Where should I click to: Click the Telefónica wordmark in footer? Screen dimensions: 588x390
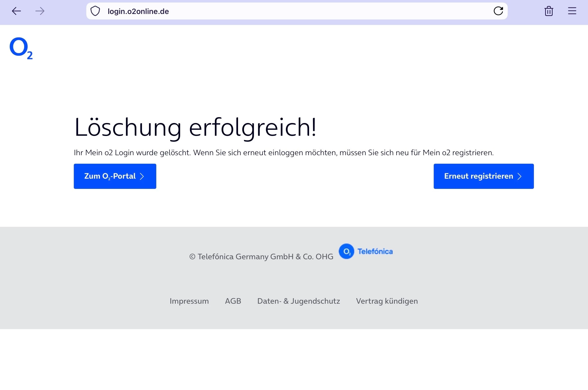[x=375, y=252]
